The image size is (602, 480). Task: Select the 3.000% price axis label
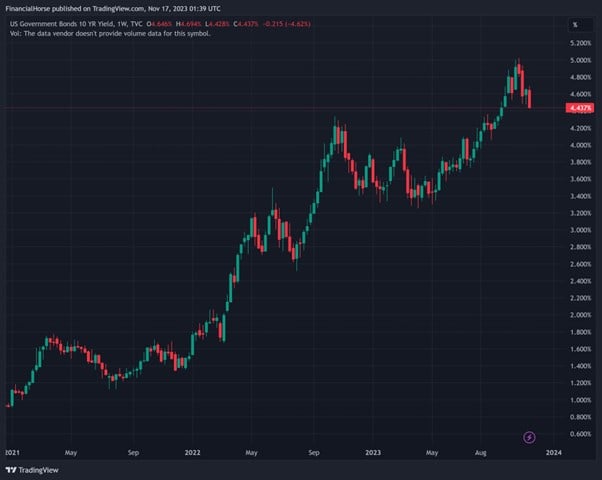580,230
